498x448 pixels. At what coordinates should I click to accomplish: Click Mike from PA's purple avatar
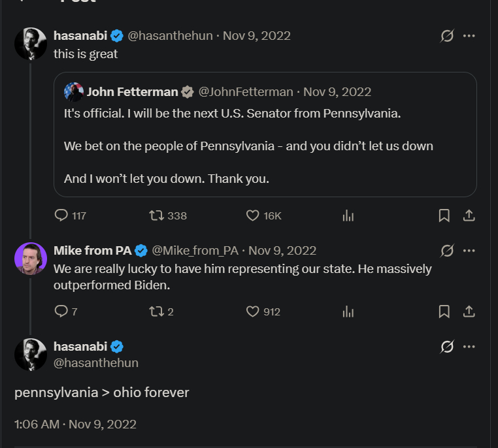click(30, 259)
